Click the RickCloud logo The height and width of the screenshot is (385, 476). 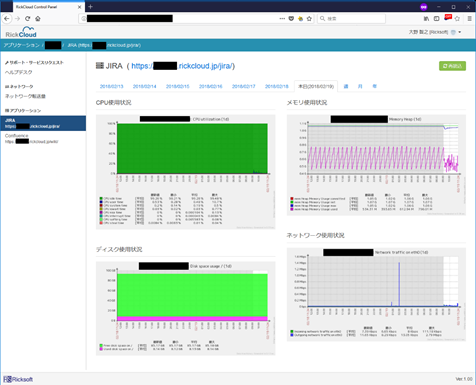(21, 32)
